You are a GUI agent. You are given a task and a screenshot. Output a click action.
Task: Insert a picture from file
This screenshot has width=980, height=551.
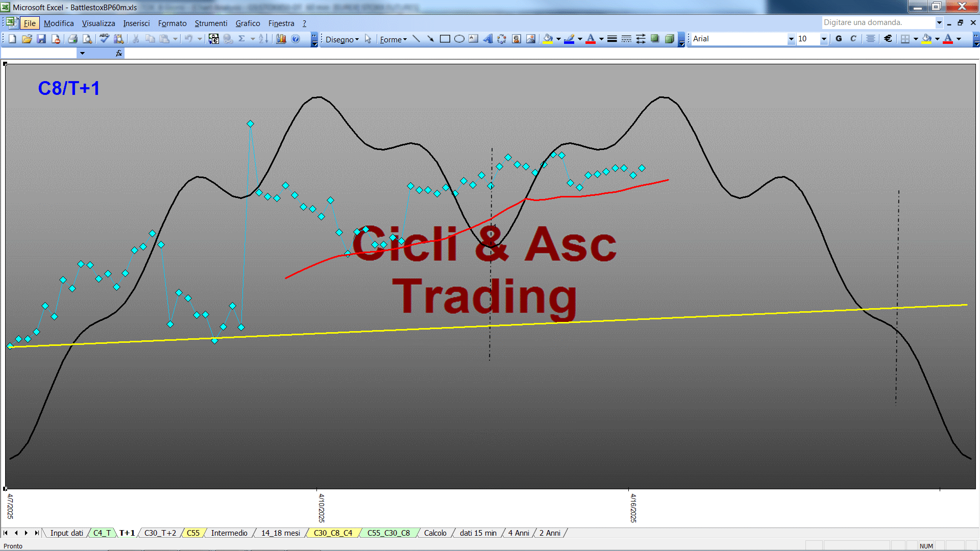click(x=531, y=39)
